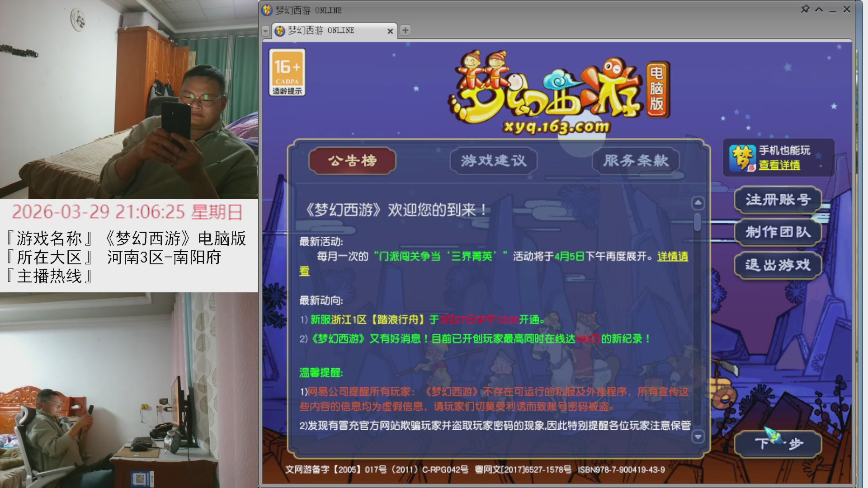
Task: Click the monkey icon on the 梦幻西游 tab
Action: click(279, 31)
